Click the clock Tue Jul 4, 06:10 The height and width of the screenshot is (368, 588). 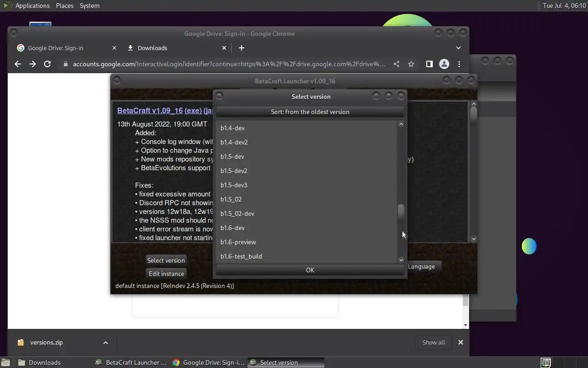click(x=564, y=6)
